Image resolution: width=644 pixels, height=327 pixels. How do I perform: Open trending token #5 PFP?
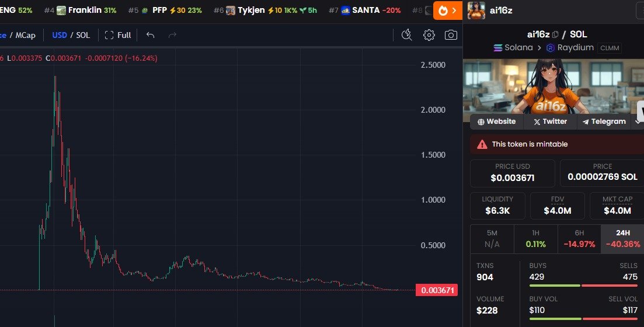pyautogui.click(x=165, y=11)
